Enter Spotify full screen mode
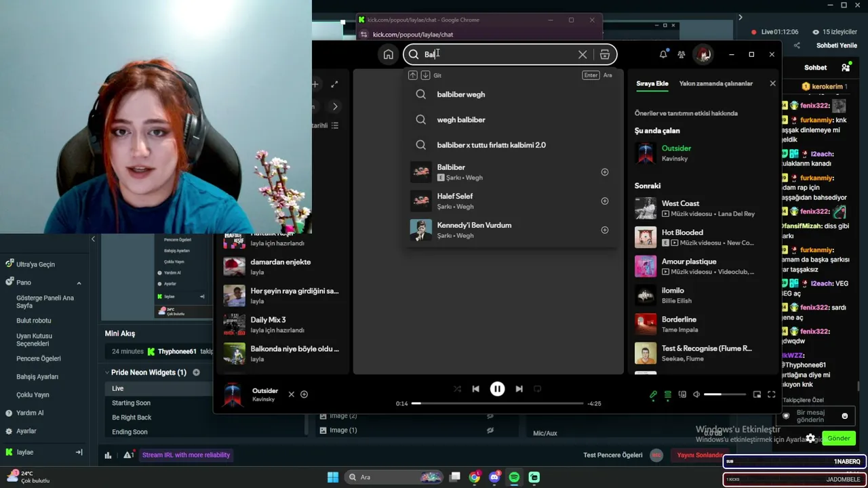Image resolution: width=868 pixels, height=488 pixels. coord(771,394)
